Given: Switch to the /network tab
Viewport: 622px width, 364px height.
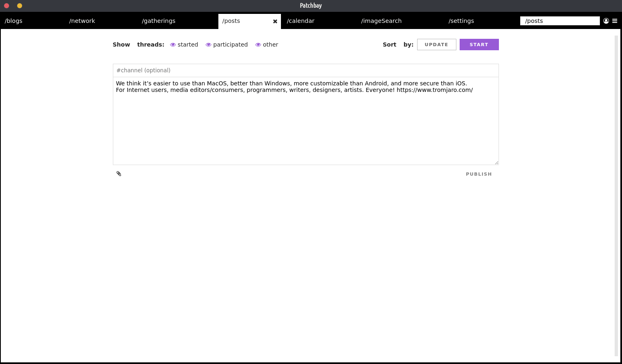Looking at the screenshot, I should point(82,21).
